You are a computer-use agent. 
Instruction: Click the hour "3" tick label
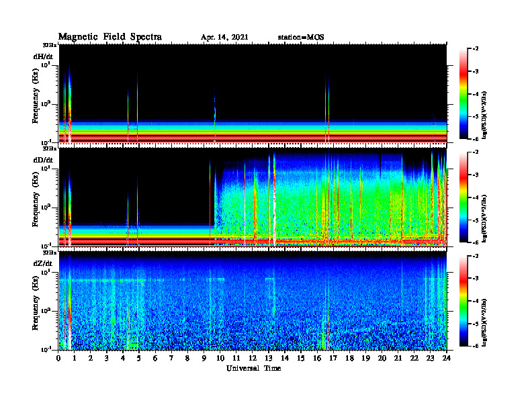[107, 358]
